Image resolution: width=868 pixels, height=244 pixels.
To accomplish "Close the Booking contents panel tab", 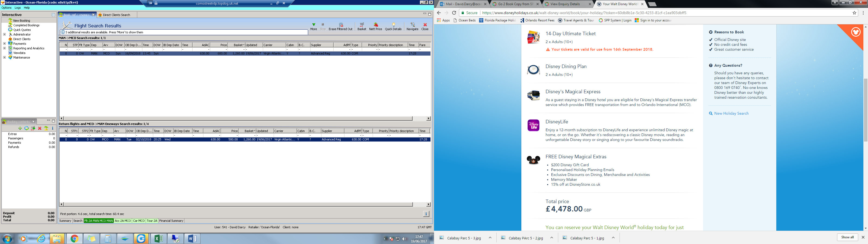I will pos(33,122).
